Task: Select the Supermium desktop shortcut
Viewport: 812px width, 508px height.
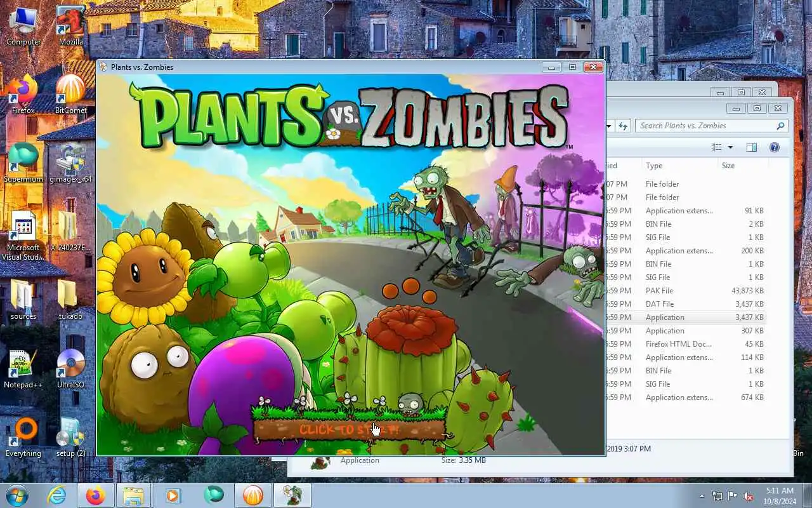Action: (23, 163)
